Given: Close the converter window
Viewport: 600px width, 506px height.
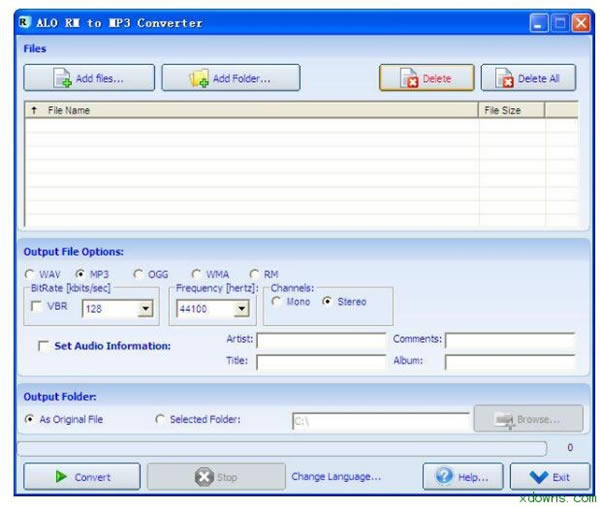Looking at the screenshot, I should pos(581,23).
